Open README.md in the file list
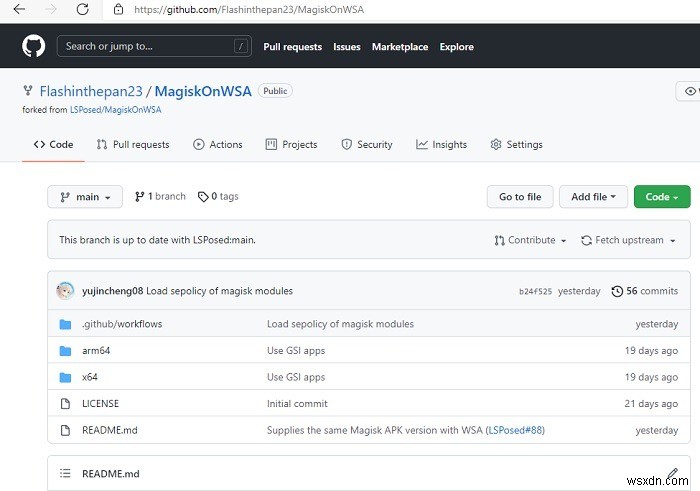Viewport: 700px width, 491px height. pos(110,430)
